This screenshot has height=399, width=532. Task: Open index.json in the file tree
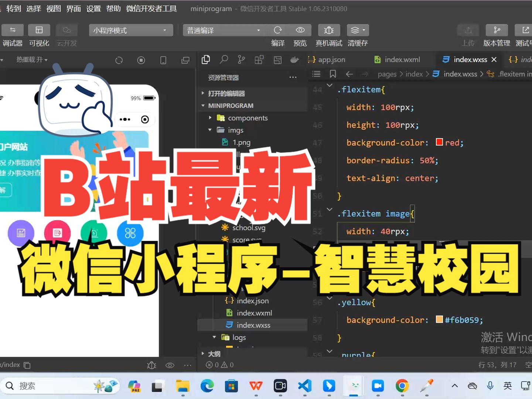(x=253, y=301)
